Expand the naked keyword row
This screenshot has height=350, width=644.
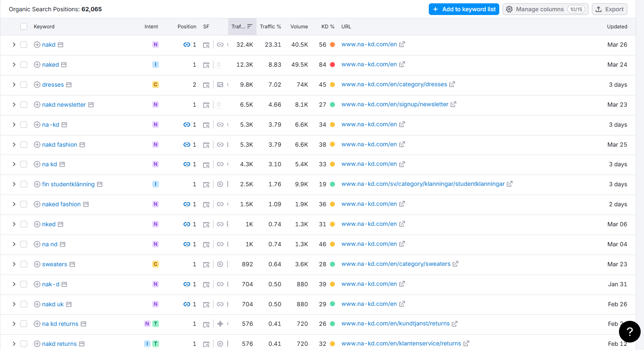point(14,65)
